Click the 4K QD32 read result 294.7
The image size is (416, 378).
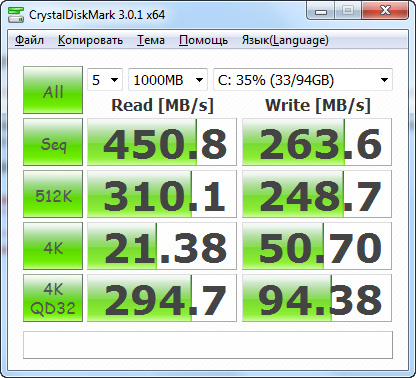(162, 298)
